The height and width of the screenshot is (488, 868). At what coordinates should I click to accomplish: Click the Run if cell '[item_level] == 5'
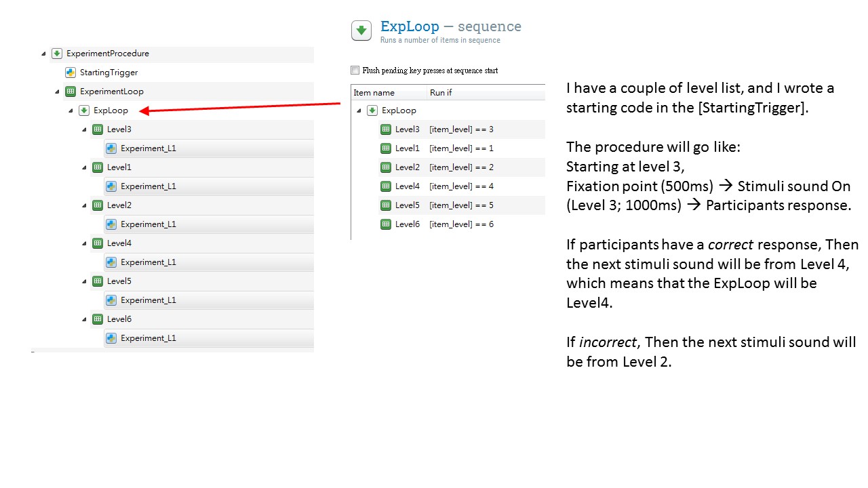[462, 205]
